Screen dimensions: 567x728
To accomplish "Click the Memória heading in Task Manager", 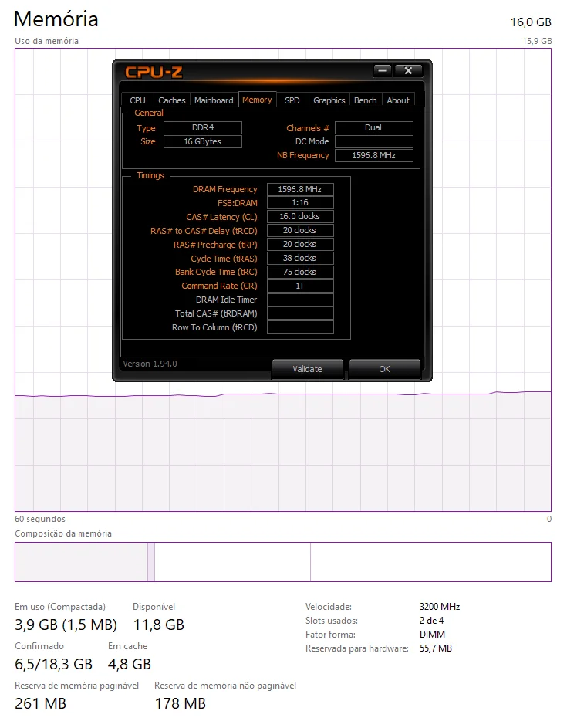I will click(56, 19).
